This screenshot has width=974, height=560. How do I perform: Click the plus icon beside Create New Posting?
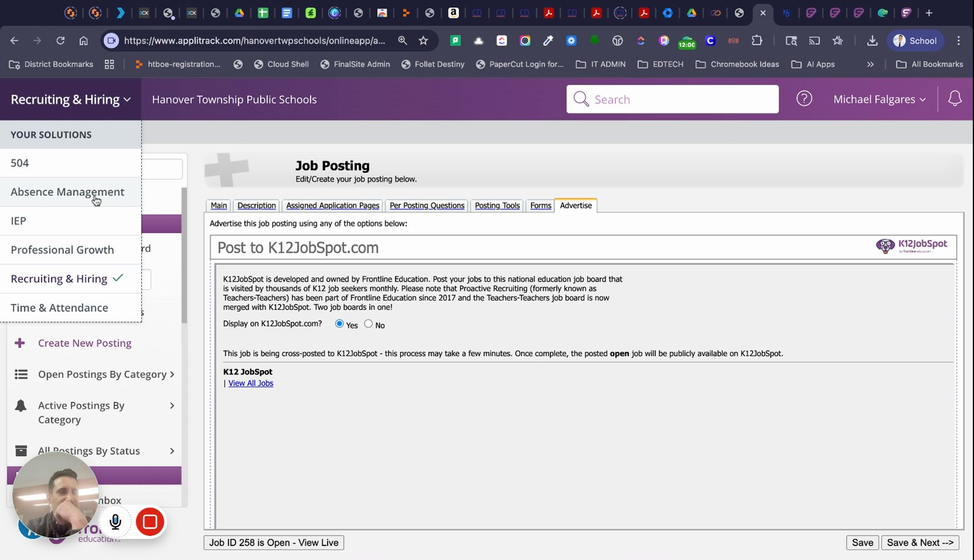[20, 343]
